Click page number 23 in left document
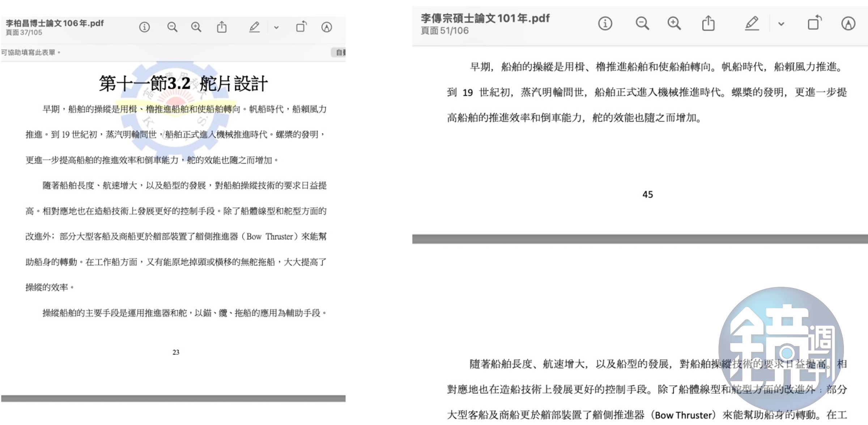 [176, 352]
